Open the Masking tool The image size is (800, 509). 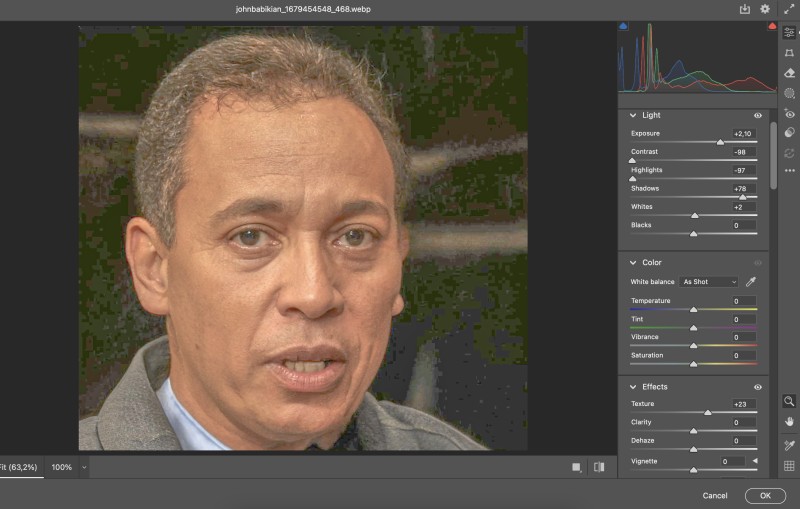789,93
